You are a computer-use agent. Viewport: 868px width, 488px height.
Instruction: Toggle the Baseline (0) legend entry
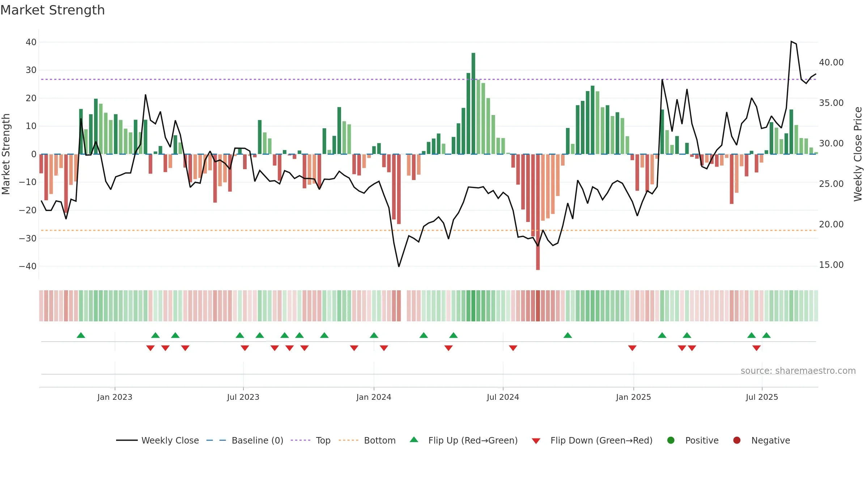[x=245, y=440]
